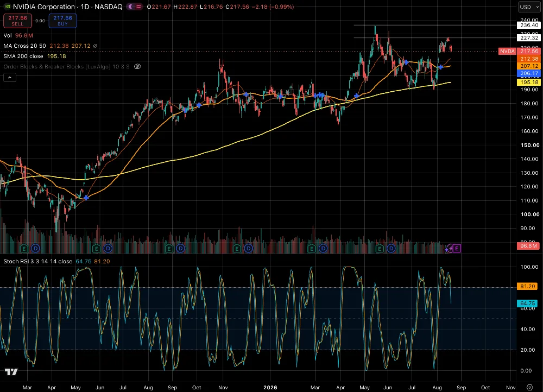Open the earnings E marker from late February 2026
The width and height of the screenshot is (543, 392).
click(x=312, y=248)
